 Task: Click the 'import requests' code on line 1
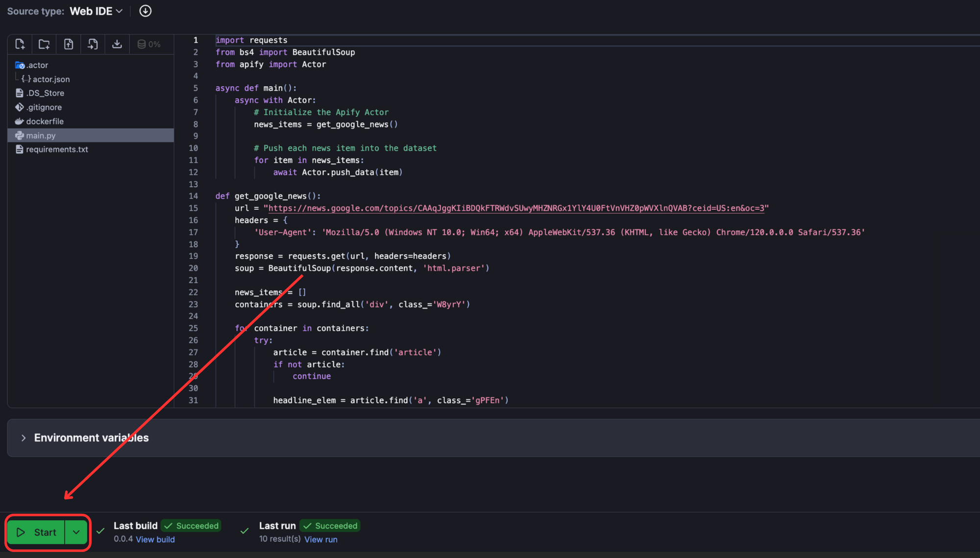click(x=251, y=40)
